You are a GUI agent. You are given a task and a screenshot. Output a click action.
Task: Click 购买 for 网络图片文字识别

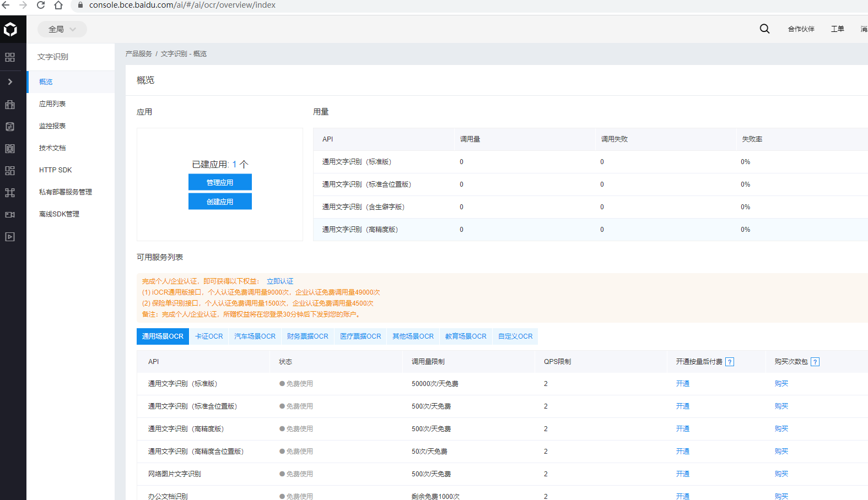[781, 474]
